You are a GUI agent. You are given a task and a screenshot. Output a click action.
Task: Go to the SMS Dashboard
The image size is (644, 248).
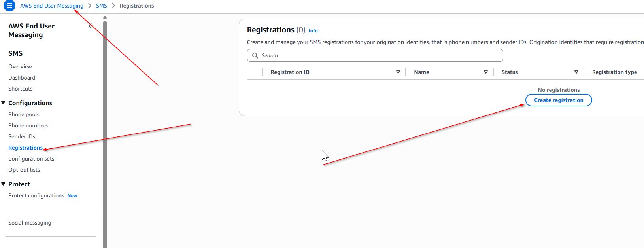click(x=22, y=78)
